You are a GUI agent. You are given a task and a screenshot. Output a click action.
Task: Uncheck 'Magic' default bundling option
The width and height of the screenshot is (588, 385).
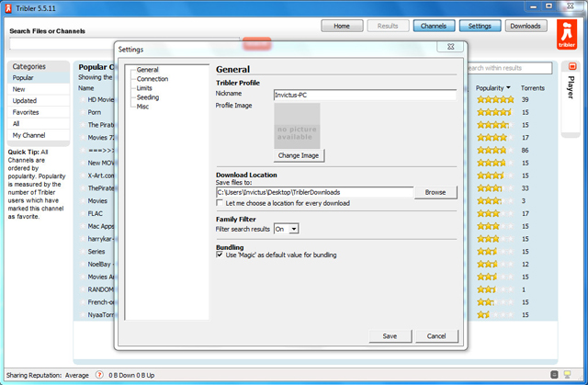coord(220,255)
